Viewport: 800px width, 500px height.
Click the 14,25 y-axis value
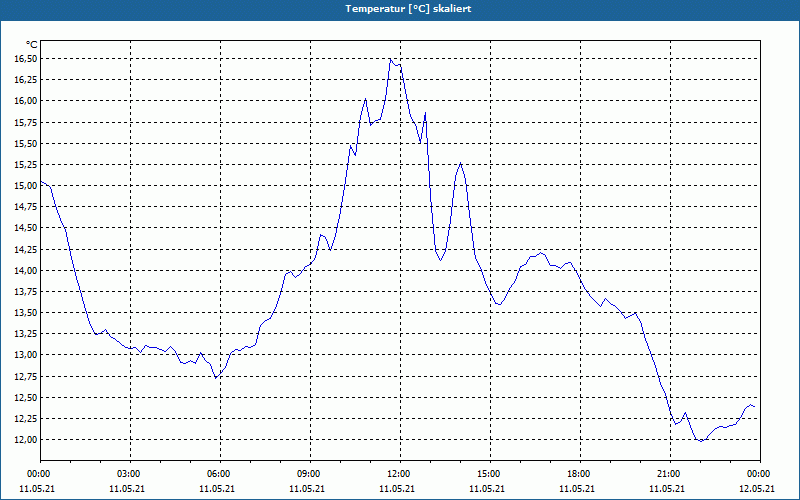coord(26,249)
